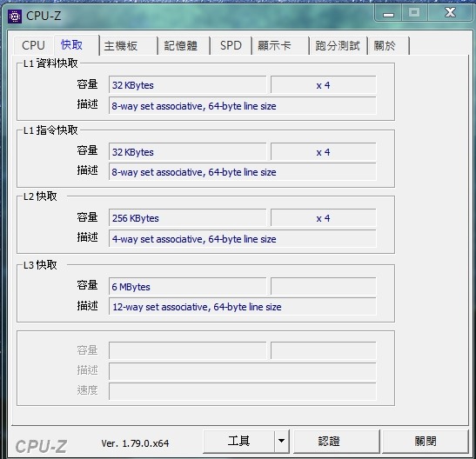Screen dimensions: 476x459
Task: Click the empty 速度 speed field
Action: pyautogui.click(x=242, y=391)
